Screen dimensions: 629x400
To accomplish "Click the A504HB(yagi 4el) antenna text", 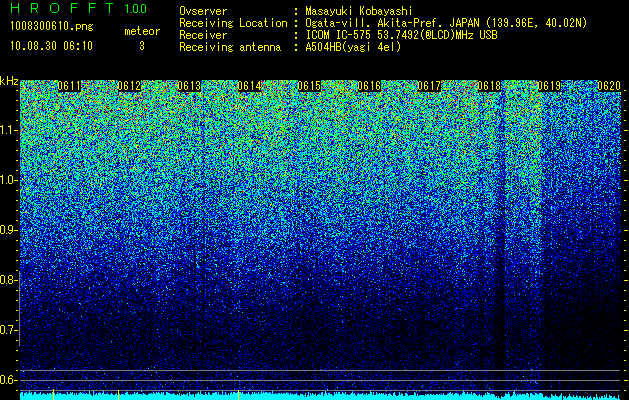I will point(353,47).
